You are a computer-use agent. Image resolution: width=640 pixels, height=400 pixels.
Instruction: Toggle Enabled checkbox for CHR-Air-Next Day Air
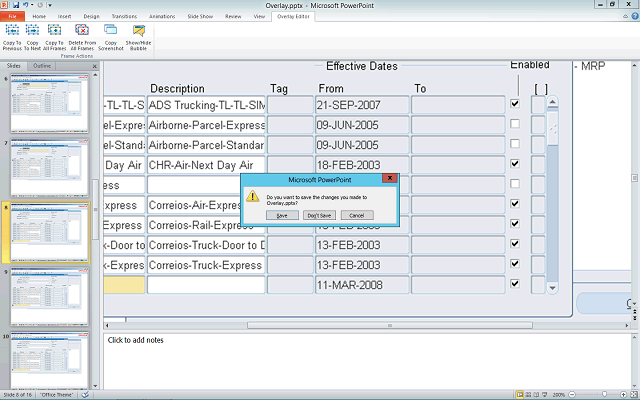click(x=514, y=164)
